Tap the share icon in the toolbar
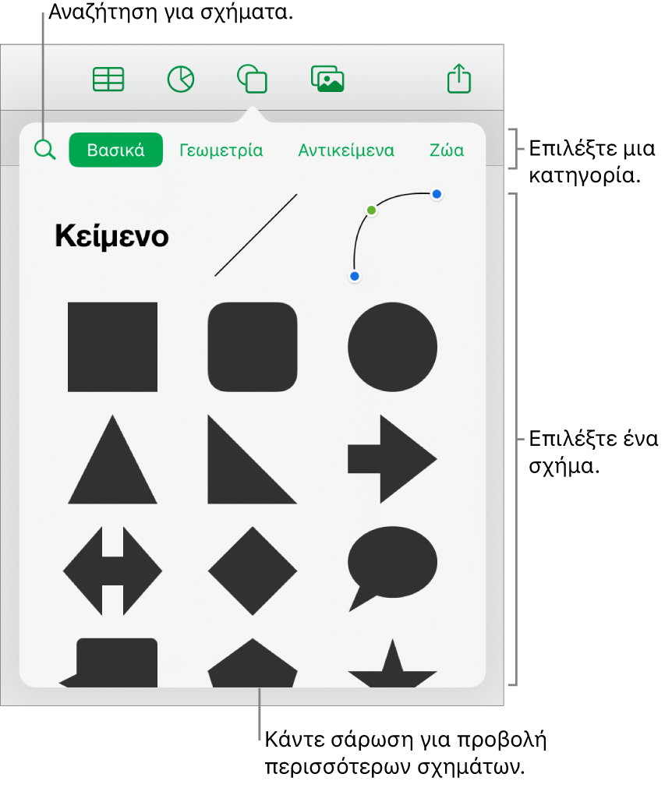 pyautogui.click(x=459, y=78)
